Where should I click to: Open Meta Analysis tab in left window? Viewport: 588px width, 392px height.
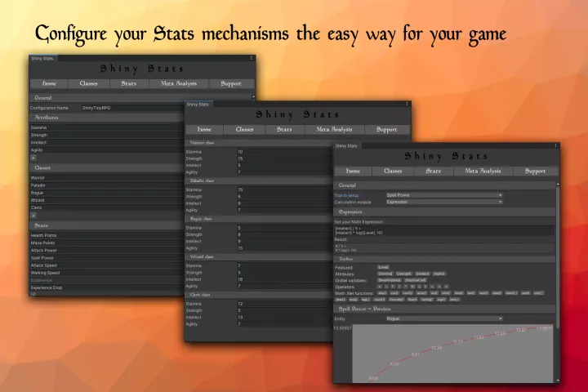coord(179,83)
